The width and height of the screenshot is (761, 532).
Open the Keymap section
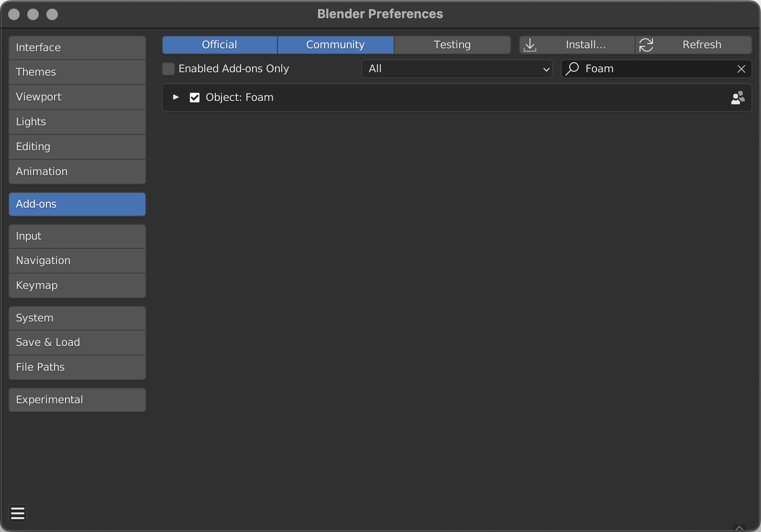tap(77, 286)
